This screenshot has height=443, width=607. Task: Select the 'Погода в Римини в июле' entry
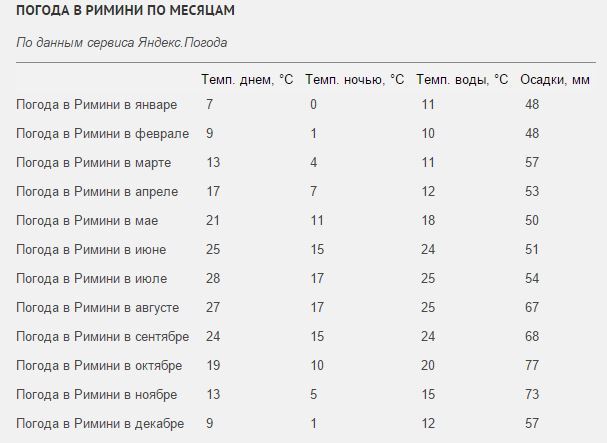click(91, 278)
